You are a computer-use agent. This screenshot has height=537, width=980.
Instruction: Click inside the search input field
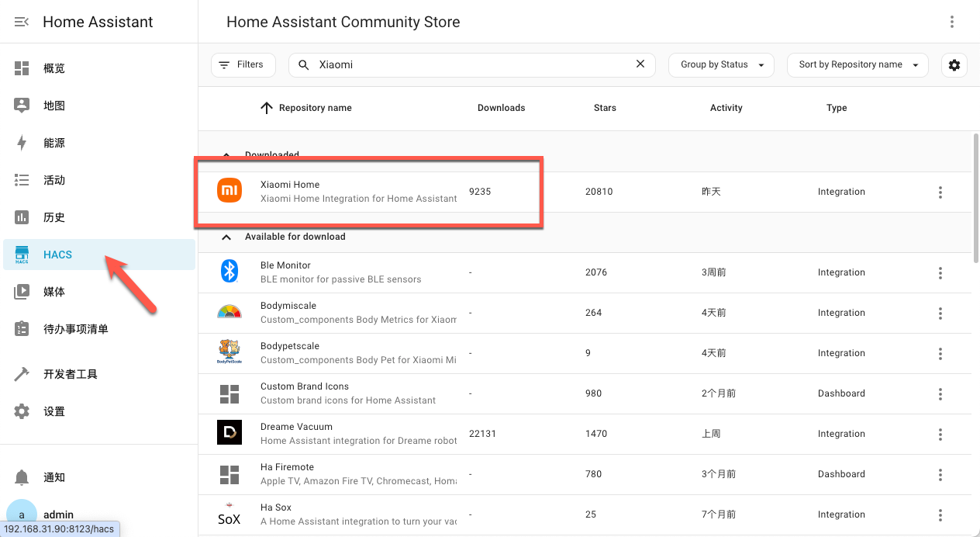465,64
